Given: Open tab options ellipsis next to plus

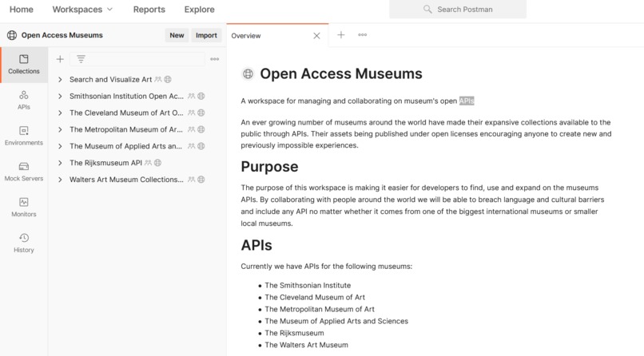Looking at the screenshot, I should [x=362, y=35].
